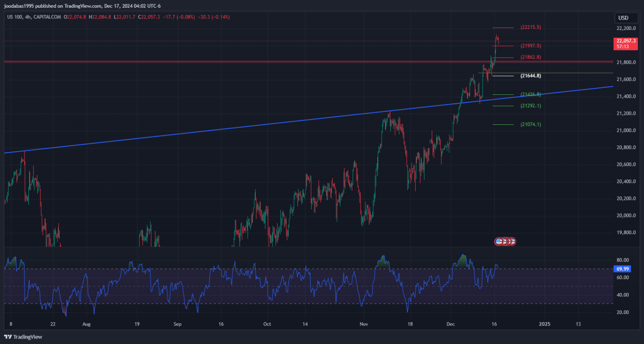Click the US 100 symbol title
644x344 pixels.
pos(15,17)
